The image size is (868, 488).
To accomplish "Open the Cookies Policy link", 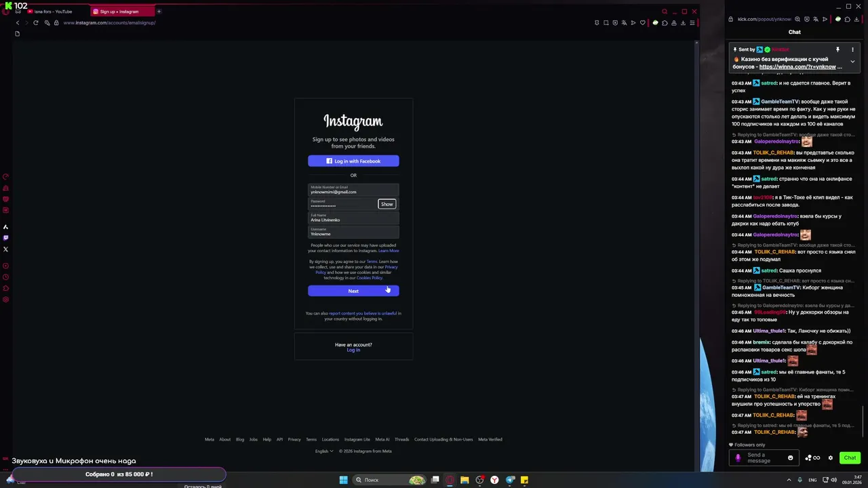I will pyautogui.click(x=369, y=278).
